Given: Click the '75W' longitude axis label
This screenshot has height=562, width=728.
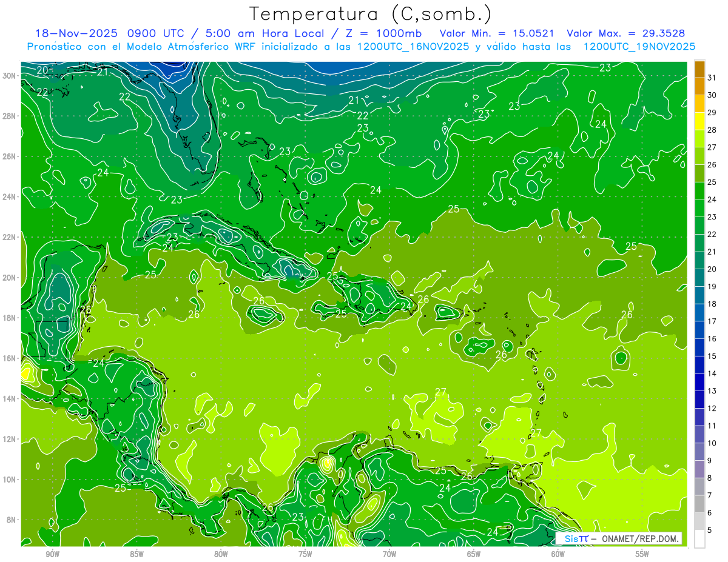Looking at the screenshot, I should (305, 554).
